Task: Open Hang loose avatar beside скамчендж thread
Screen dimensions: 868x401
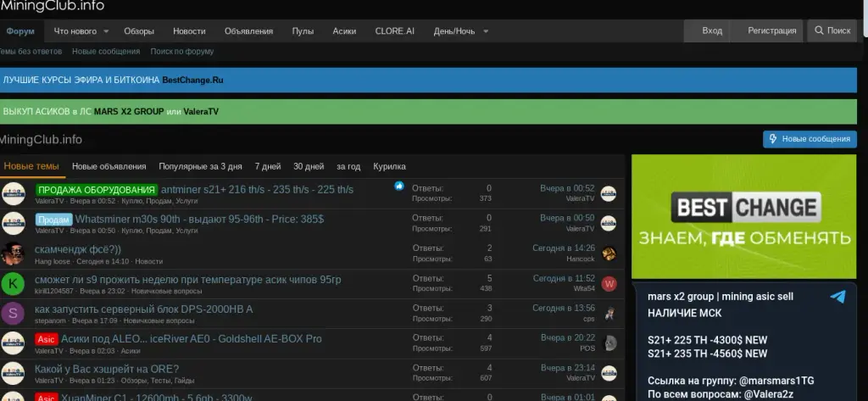Action: [13, 253]
